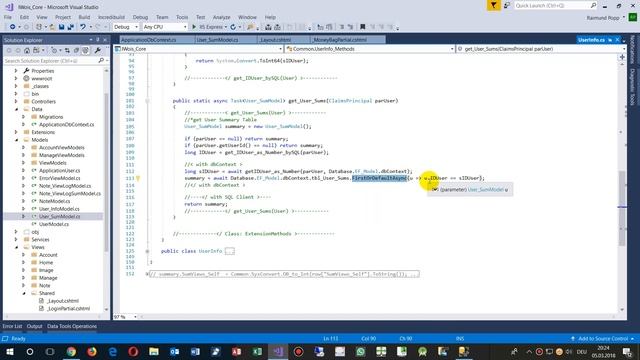The width and height of the screenshot is (640, 360).
Task: Start debugging with IIS Express play icon
Action: coord(194,27)
